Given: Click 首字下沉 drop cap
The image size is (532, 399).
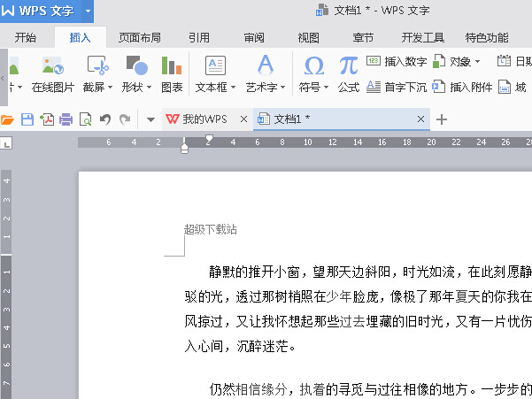Looking at the screenshot, I should (397, 87).
